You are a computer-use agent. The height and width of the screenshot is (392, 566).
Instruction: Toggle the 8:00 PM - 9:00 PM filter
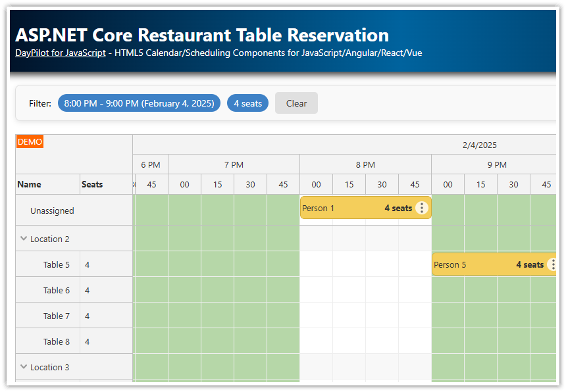pyautogui.click(x=139, y=103)
